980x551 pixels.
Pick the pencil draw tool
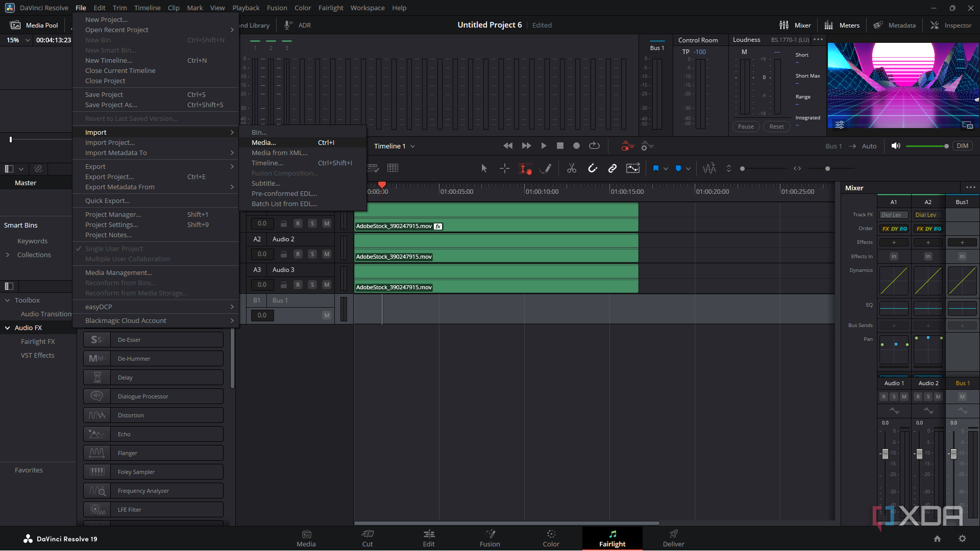coord(545,168)
